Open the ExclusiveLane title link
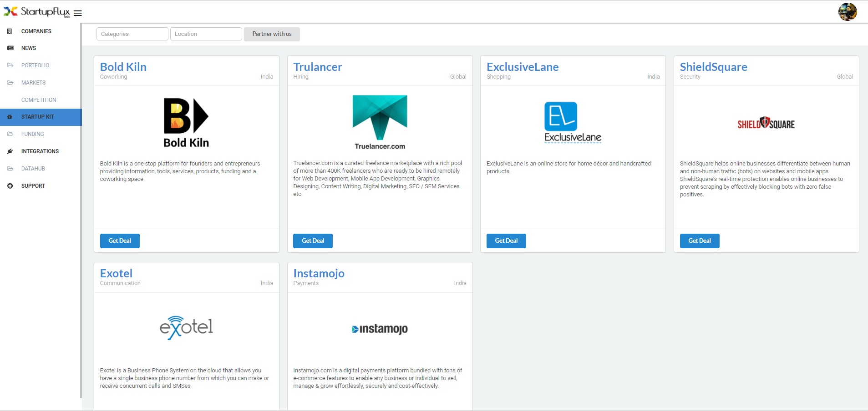Image resolution: width=868 pixels, height=411 pixels. (523, 67)
